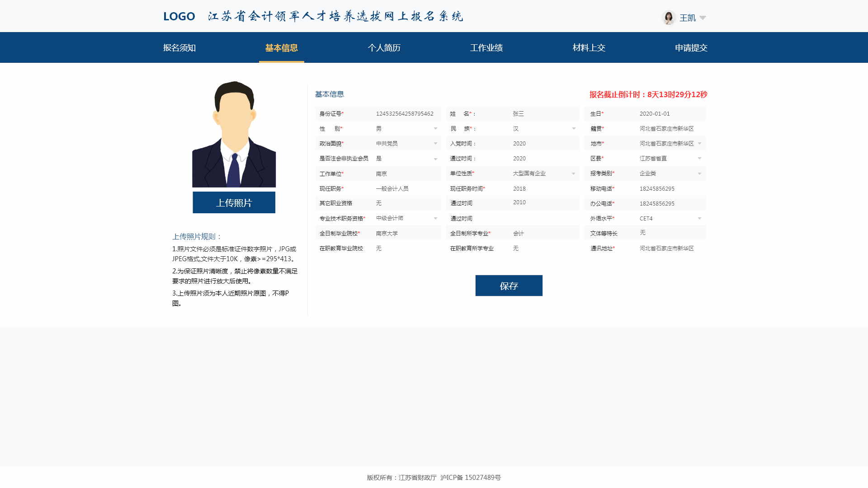Click the user avatar icon next to 王凯
868x488 pixels.
click(668, 18)
